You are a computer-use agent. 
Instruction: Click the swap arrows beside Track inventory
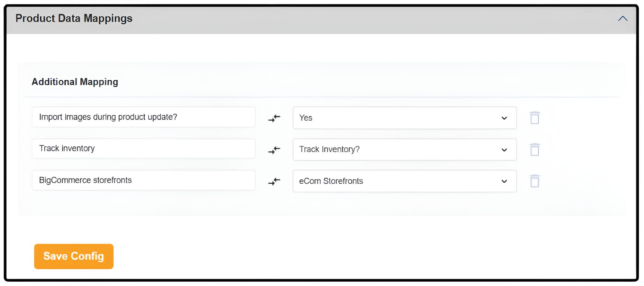tap(274, 150)
